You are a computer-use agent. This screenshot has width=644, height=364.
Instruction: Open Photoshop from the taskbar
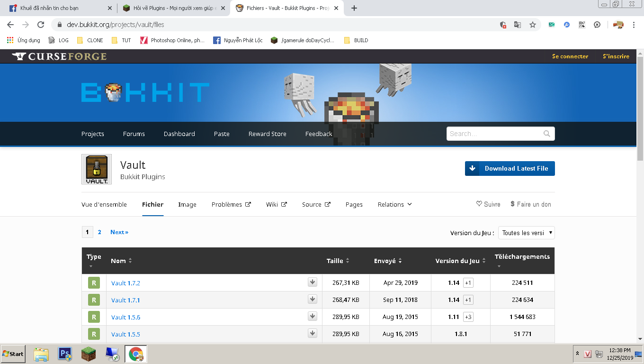pos(65,354)
